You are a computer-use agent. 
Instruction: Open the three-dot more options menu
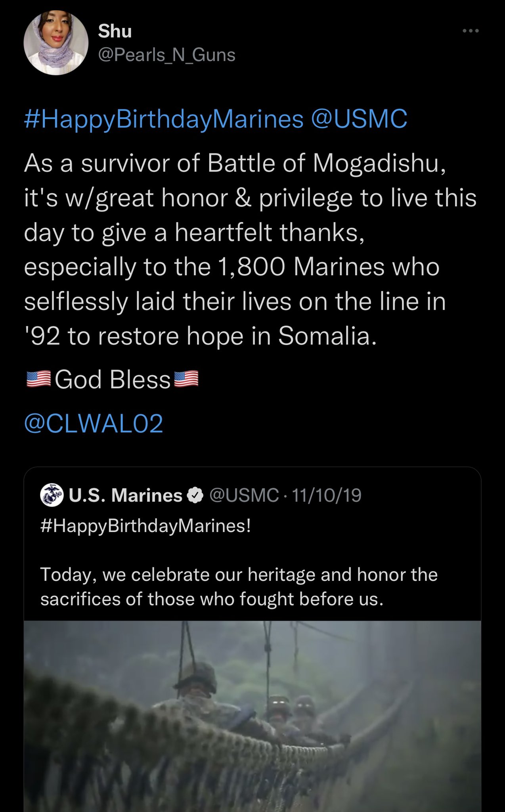coord(471,31)
